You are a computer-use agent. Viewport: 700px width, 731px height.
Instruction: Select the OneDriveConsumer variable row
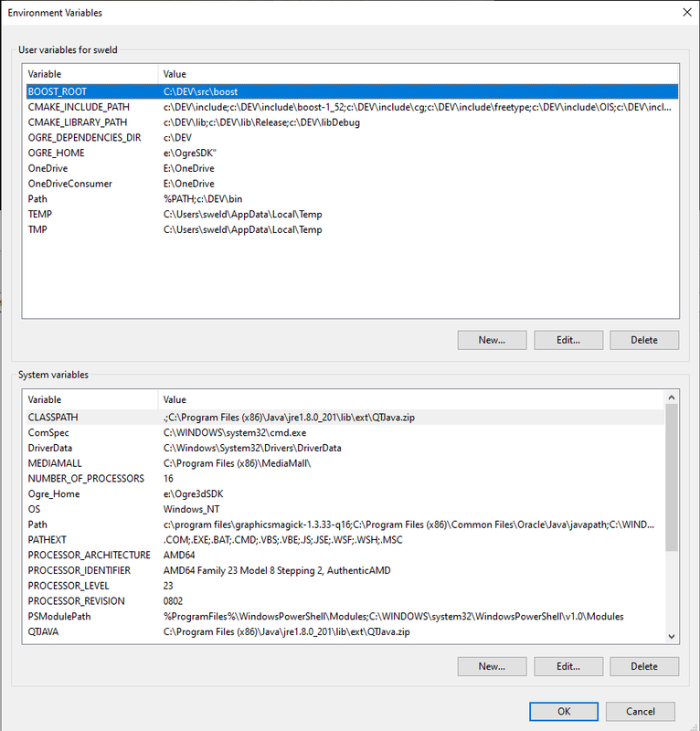(352, 184)
